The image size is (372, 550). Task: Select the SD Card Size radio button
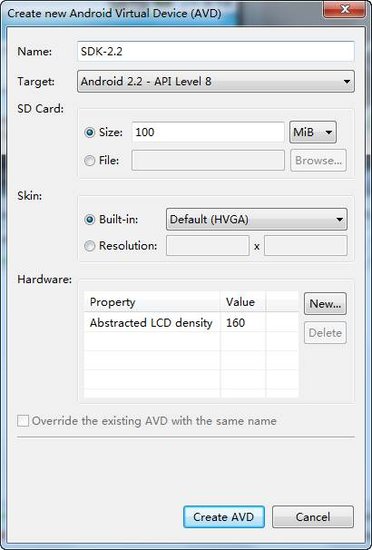(x=90, y=133)
